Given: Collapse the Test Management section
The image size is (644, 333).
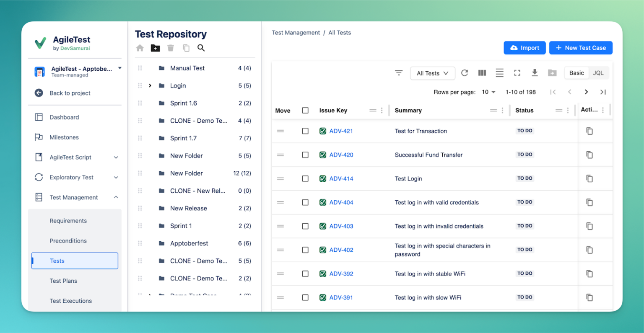Looking at the screenshot, I should coord(116,197).
